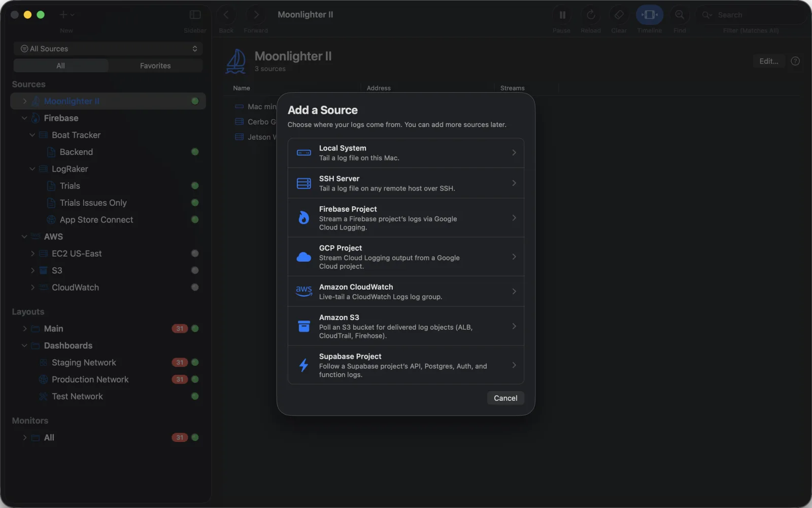This screenshot has height=508, width=812.
Task: Sort by Streams column header
Action: tap(513, 88)
